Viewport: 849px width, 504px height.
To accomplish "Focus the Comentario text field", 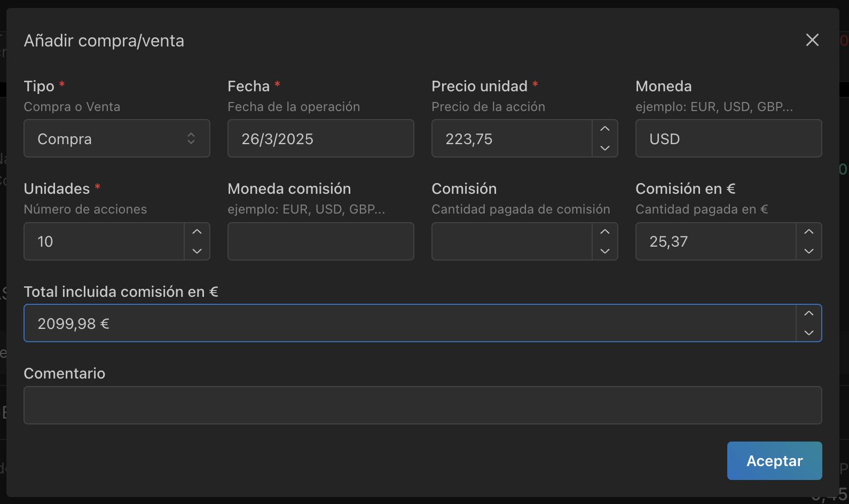I will click(x=423, y=405).
